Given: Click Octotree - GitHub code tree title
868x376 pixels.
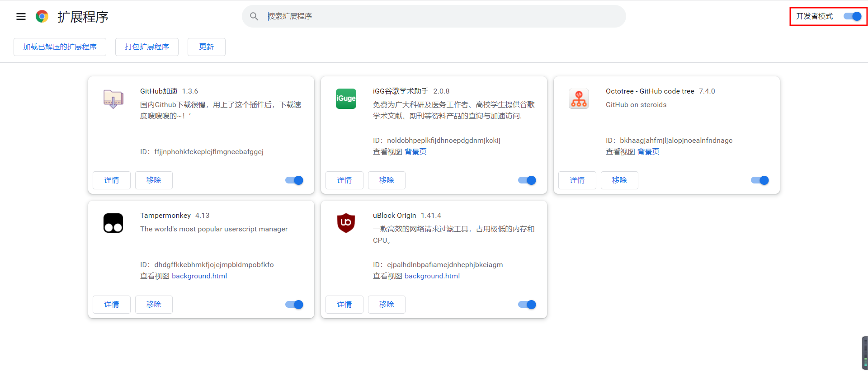Looking at the screenshot, I should tap(650, 91).
